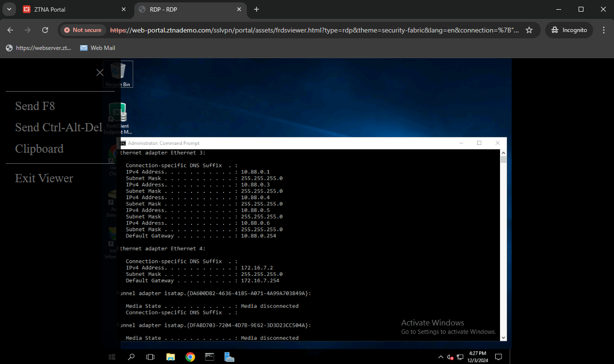
Task: Open Chrome's tab search dropdown
Action: (x=9, y=9)
